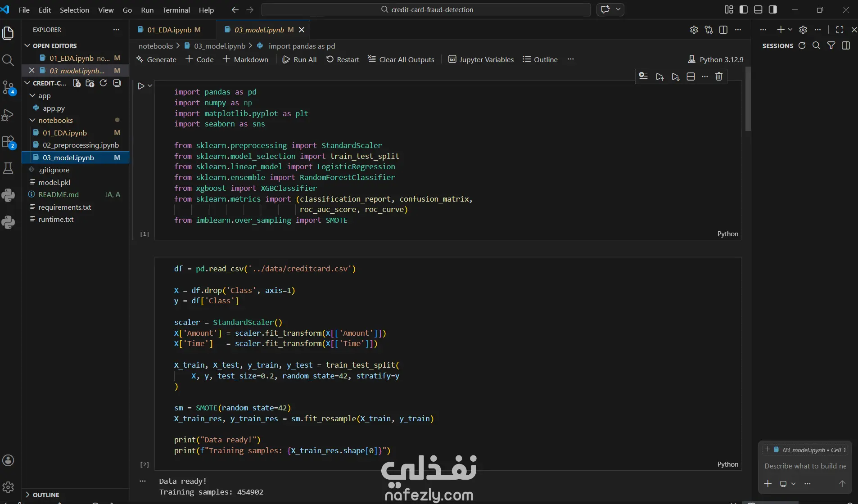Click Run by Line in cell toolbar
The height and width of the screenshot is (504, 858).
pyautogui.click(x=643, y=76)
